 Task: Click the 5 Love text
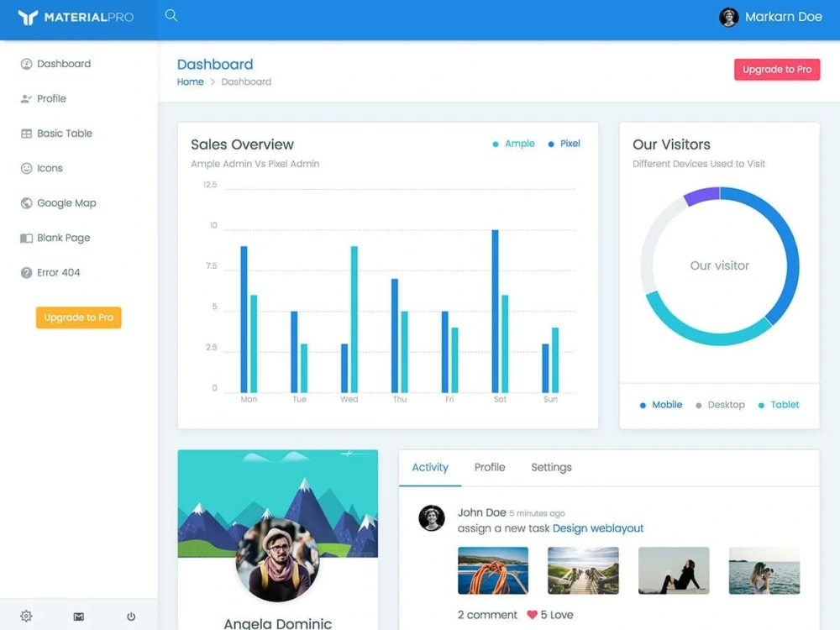pos(557,615)
